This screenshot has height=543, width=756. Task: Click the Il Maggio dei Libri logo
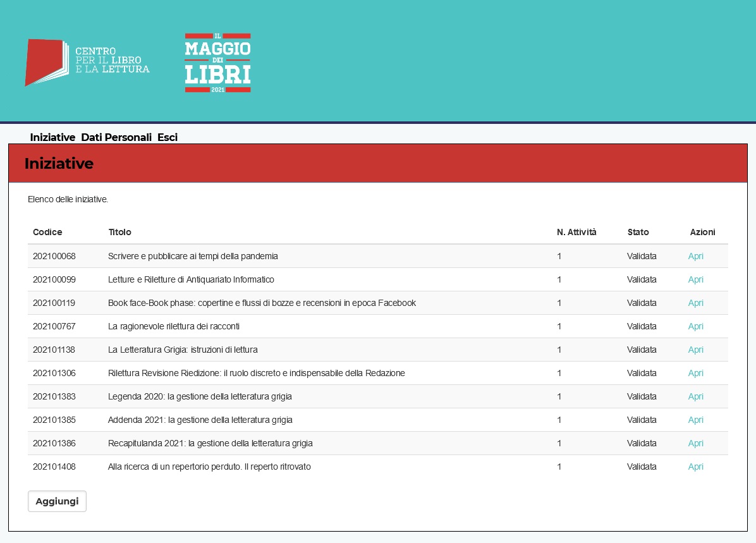pos(217,63)
